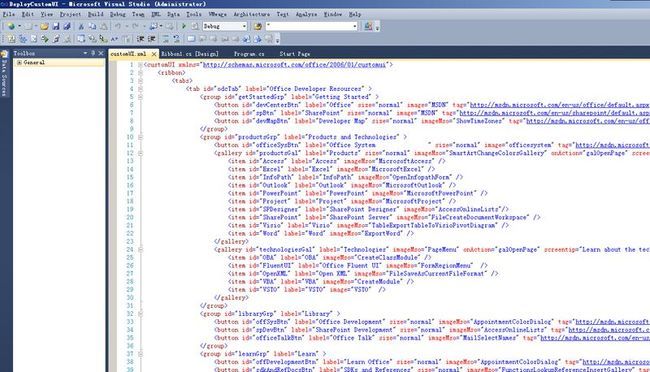Switch to the Program.cs tab
Screen dimensions: 650x372
coord(249,54)
